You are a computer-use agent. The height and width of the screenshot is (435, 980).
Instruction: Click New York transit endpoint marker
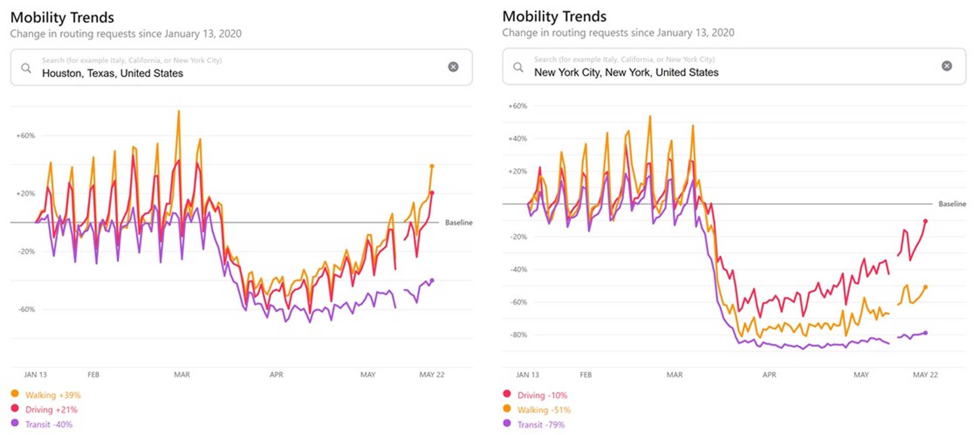925,333
